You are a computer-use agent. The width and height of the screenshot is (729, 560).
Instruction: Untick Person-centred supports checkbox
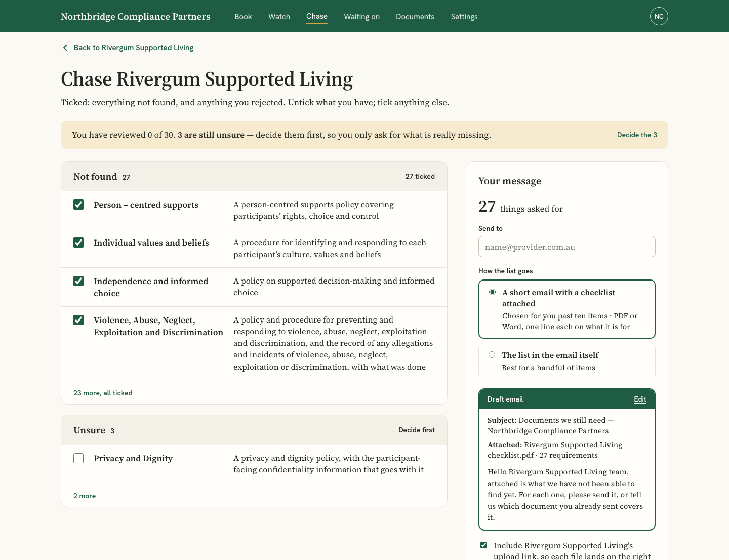(x=78, y=205)
